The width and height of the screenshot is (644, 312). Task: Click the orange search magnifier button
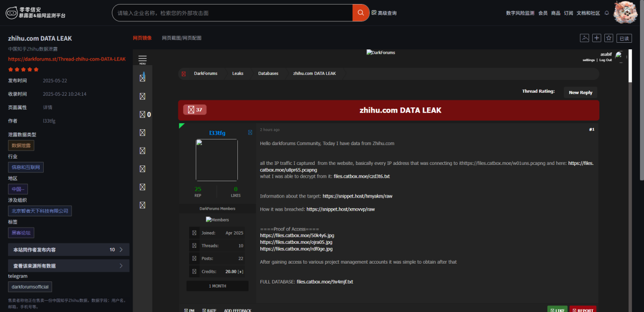point(360,13)
